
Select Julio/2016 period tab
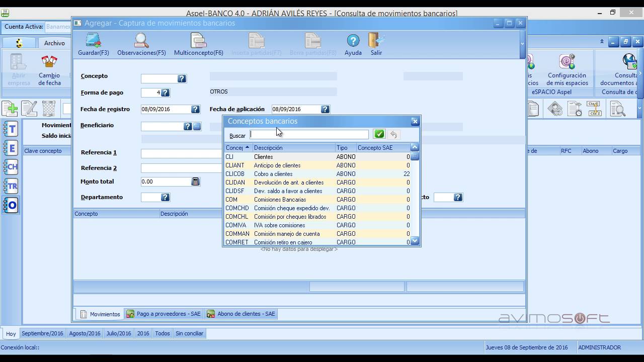tap(119, 333)
